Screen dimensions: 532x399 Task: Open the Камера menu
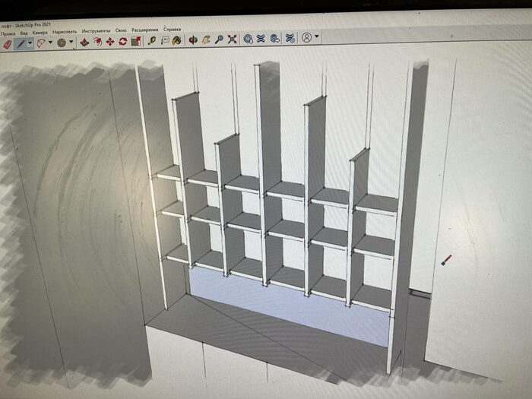pyautogui.click(x=40, y=33)
